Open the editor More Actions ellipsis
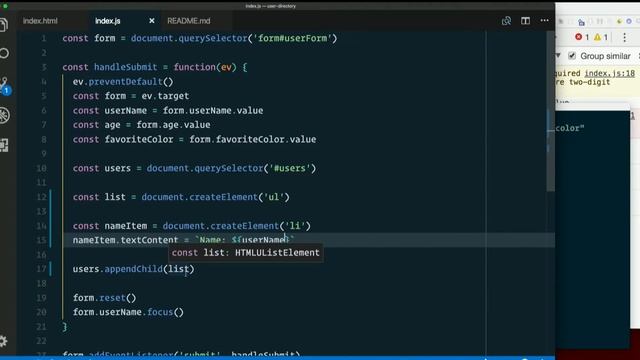The width and height of the screenshot is (640, 360). [x=544, y=20]
